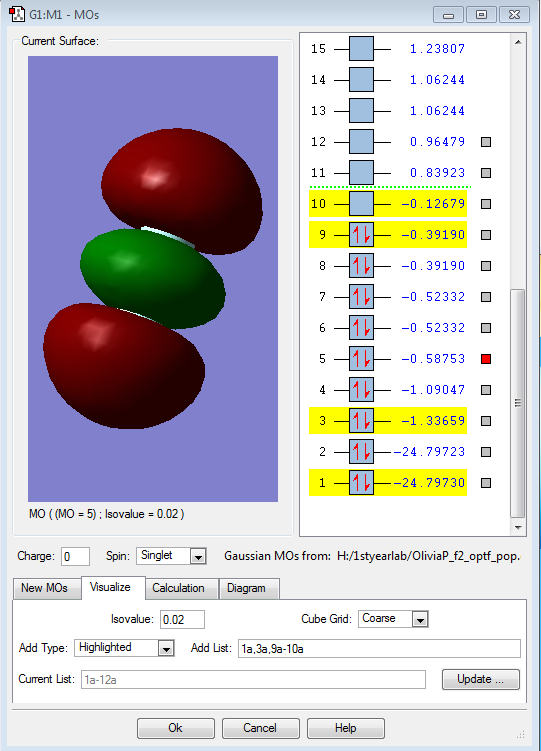Click the orbital box for MO 3
This screenshot has width=541, height=751.
coord(361,421)
